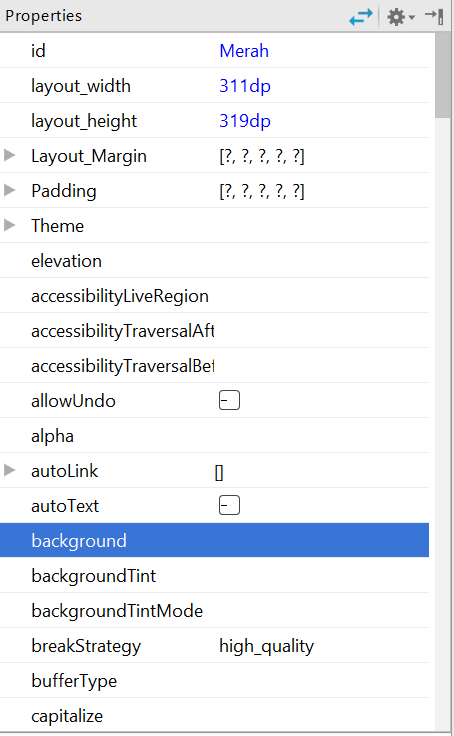This screenshot has width=454, height=736.
Task: Toggle the autoText checkbox
Action: [229, 506]
